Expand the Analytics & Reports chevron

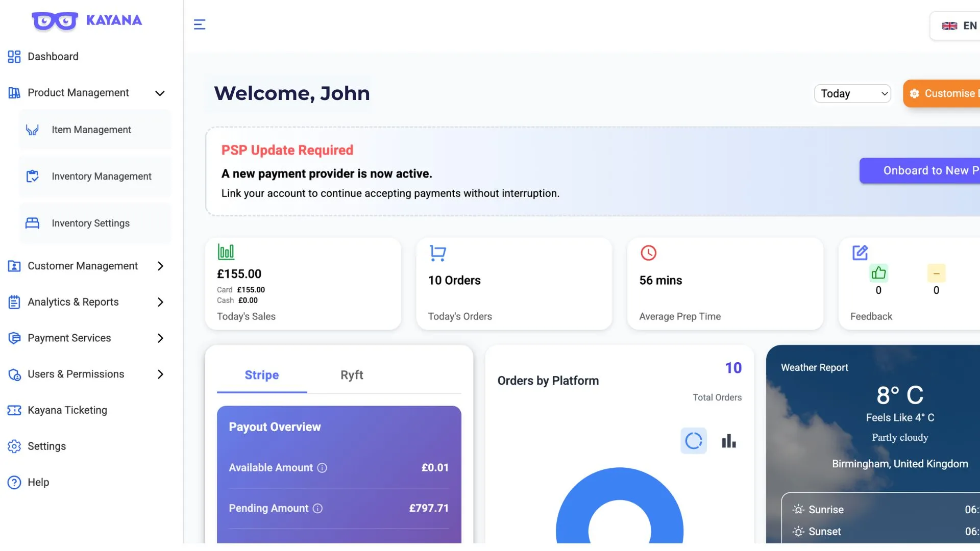pyautogui.click(x=160, y=302)
